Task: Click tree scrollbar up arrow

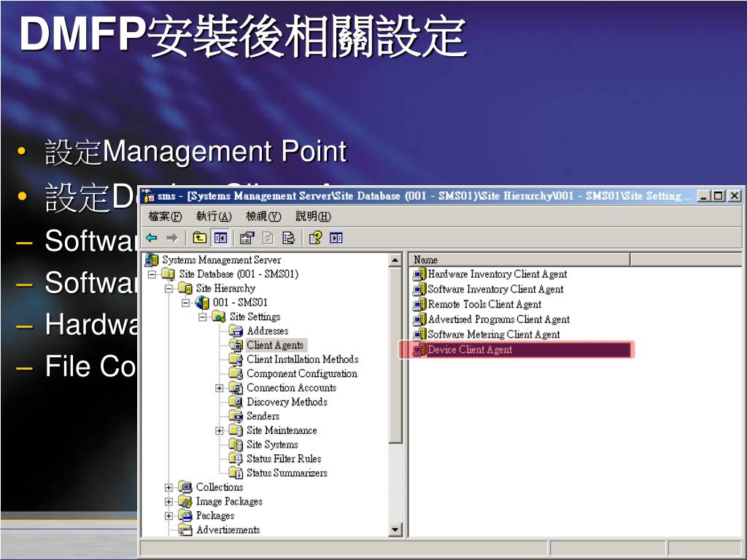Action: point(395,260)
